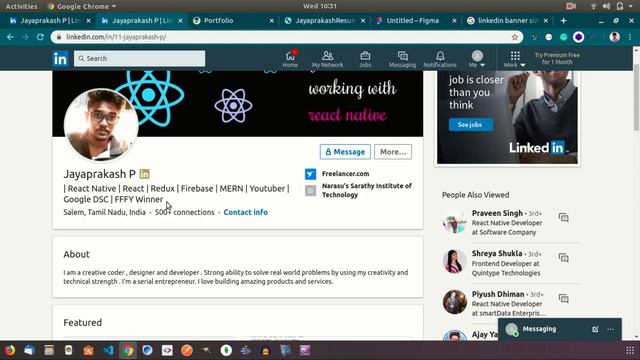The height and width of the screenshot is (360, 640).
Task: Click the Message button on profile
Action: [345, 152]
